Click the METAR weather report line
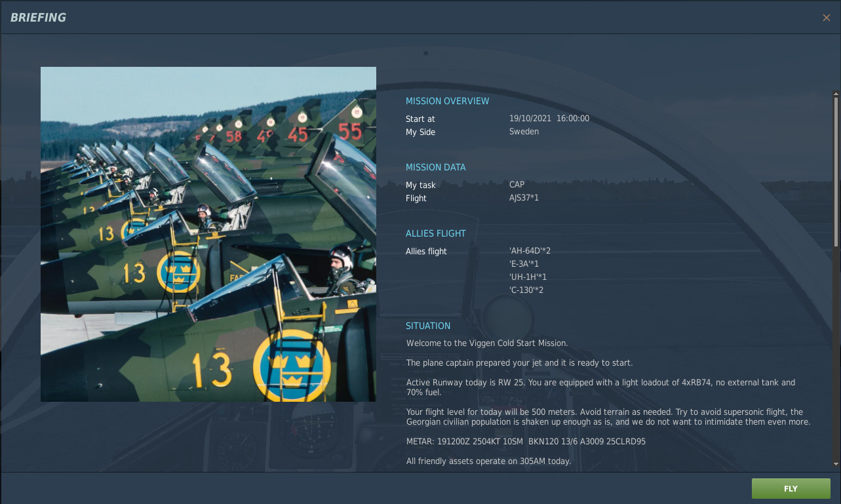 coord(526,442)
